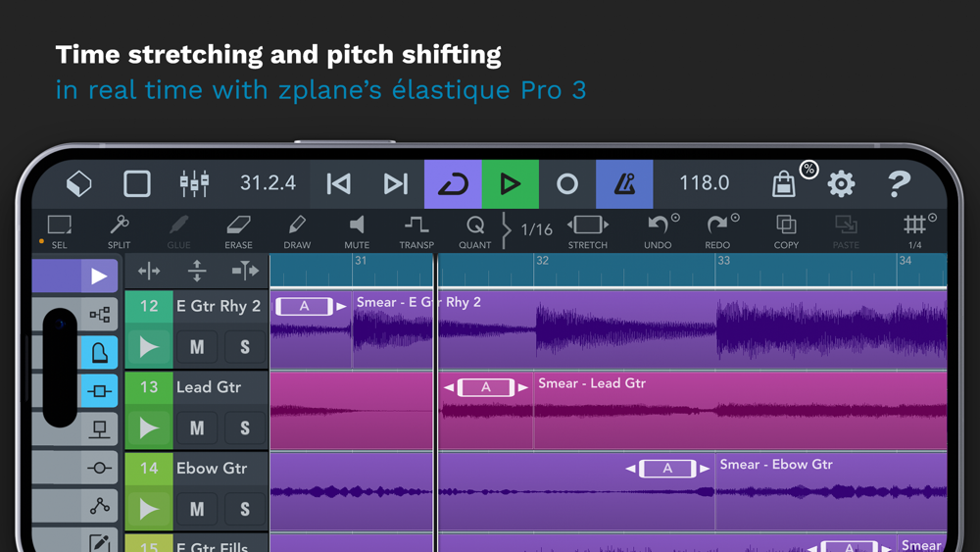Click the REDO arrow
Screen dimensions: 980x552
click(717, 231)
